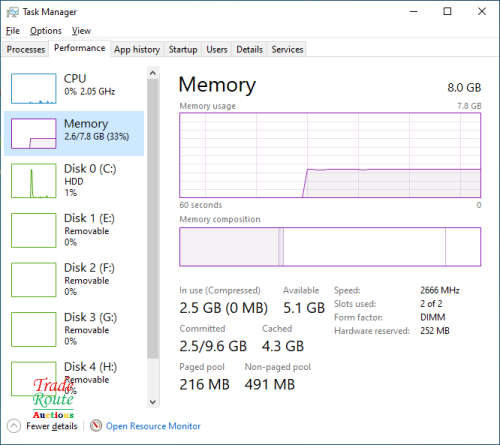Click sidebar scrollbar up arrow

[153, 73]
